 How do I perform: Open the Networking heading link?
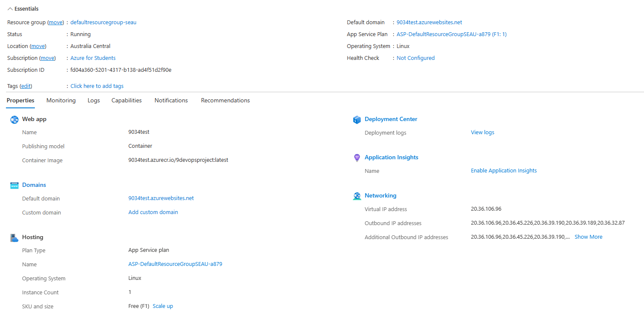380,196
